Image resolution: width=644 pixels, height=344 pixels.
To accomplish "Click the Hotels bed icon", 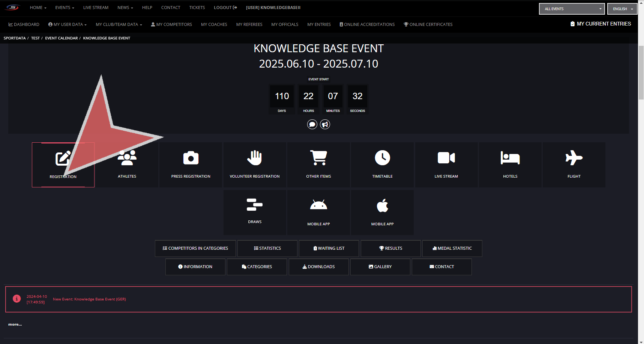I will point(510,158).
